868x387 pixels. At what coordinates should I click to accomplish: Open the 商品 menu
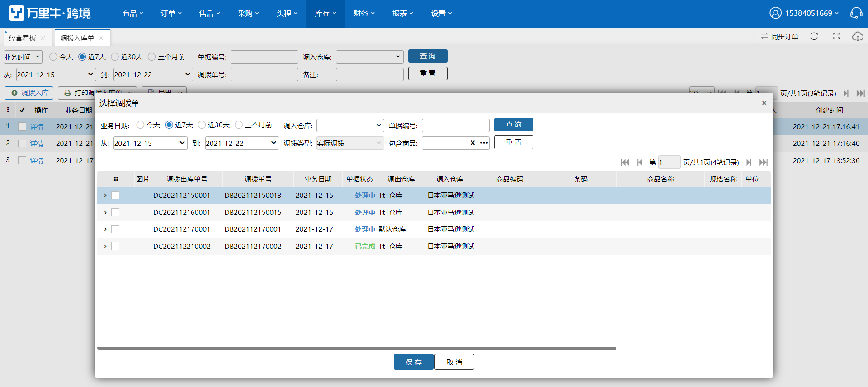[132, 14]
